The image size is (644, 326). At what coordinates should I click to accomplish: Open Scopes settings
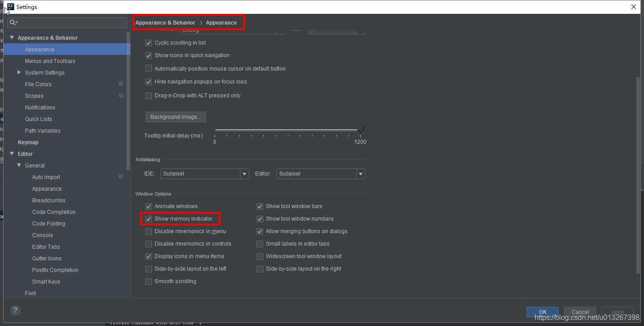(34, 96)
